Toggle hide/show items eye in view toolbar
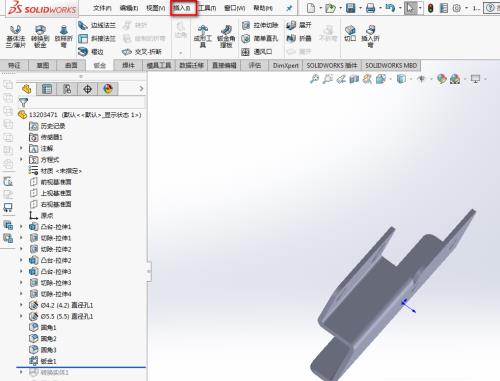 coord(421,79)
